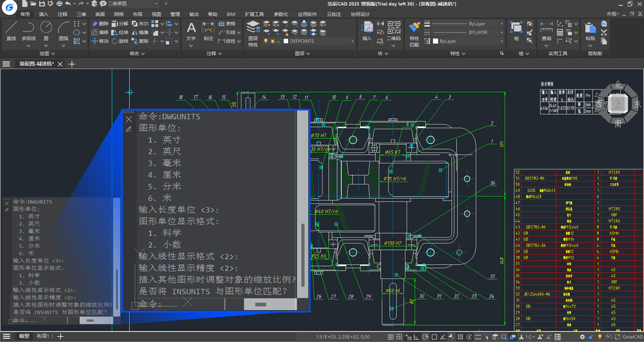644x342 pixels.
Task: Close the 装配图-减速机 drawing tab
Action: click(x=60, y=64)
